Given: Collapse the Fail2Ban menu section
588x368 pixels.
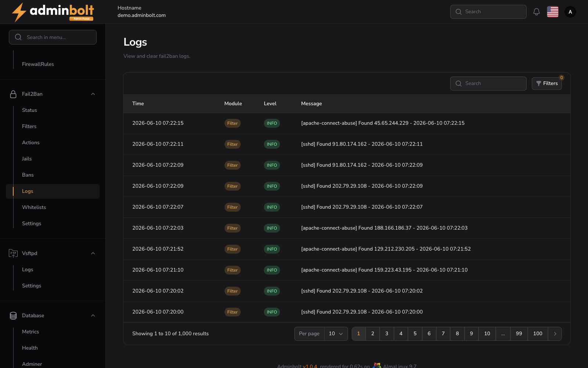Looking at the screenshot, I should 93,94.
